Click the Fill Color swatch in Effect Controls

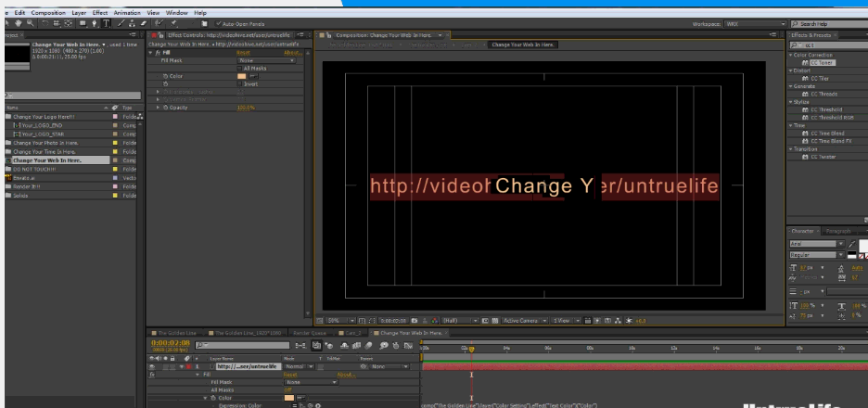(241, 76)
